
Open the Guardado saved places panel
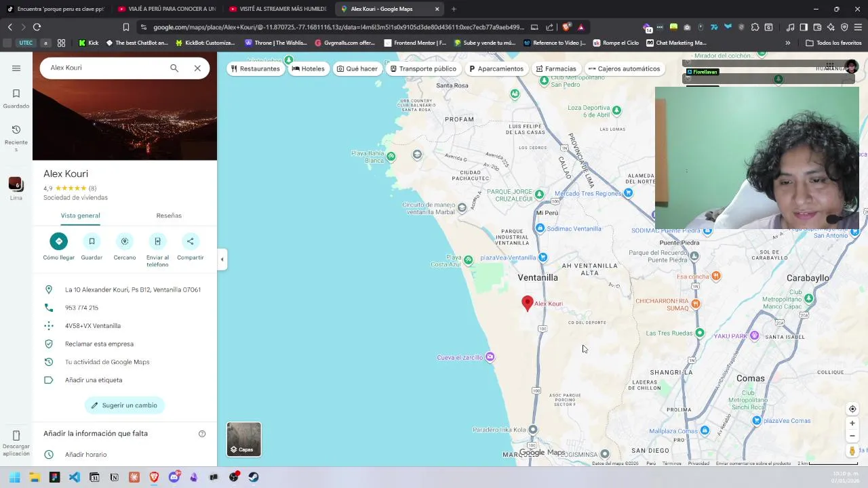(16, 98)
